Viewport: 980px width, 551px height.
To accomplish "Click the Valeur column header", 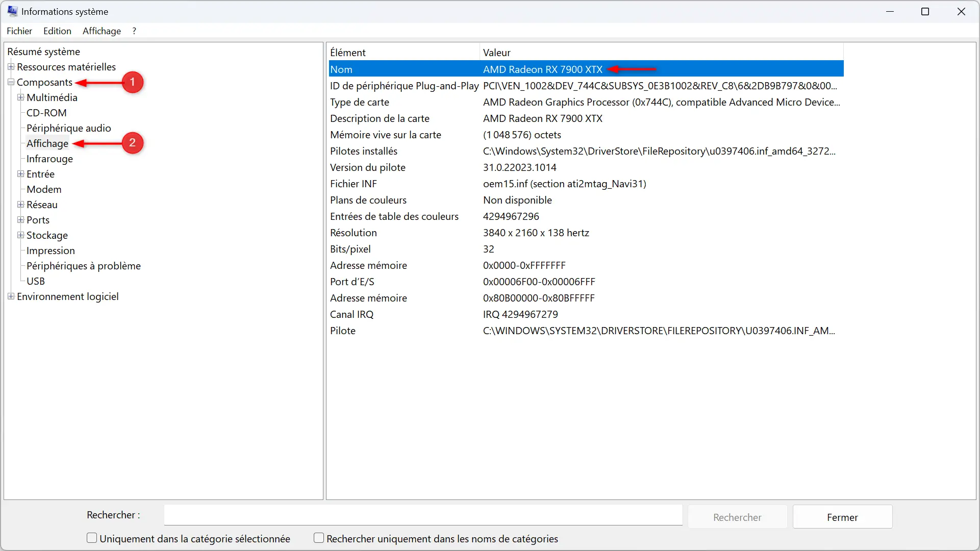I will point(662,52).
